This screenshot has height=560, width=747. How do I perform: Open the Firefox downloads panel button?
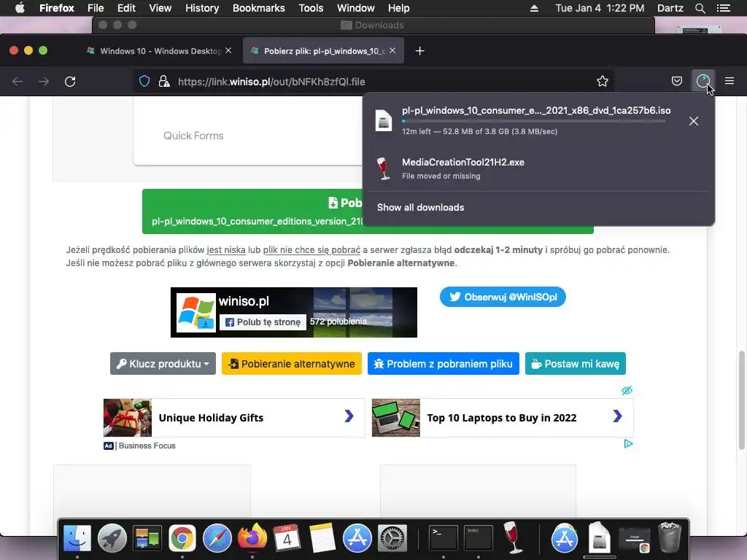coord(703,82)
